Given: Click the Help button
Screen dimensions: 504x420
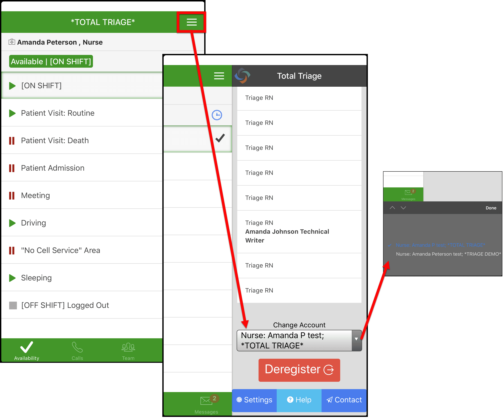Looking at the screenshot, I should [x=299, y=400].
